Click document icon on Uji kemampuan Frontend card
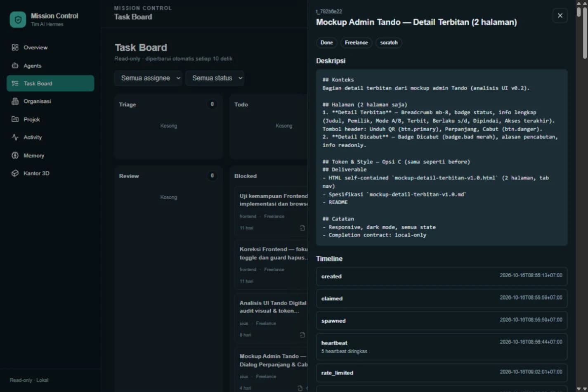This screenshot has height=392, width=588. click(302, 228)
